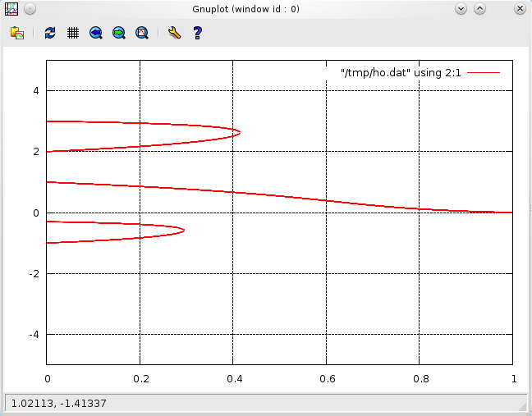Open configuration with the wrench icon
Viewport: 532px width, 416px height.
tap(173, 33)
